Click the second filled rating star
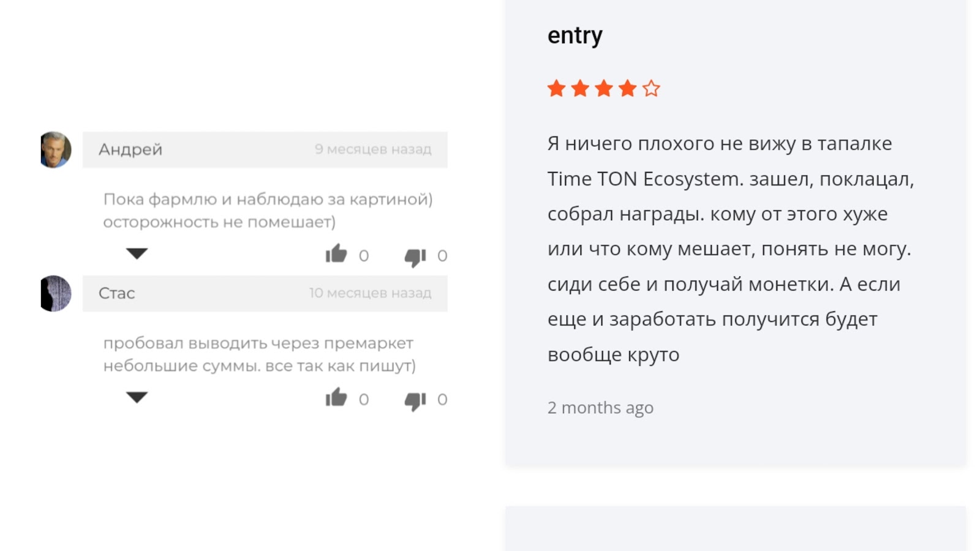This screenshot has width=980, height=551. [580, 89]
